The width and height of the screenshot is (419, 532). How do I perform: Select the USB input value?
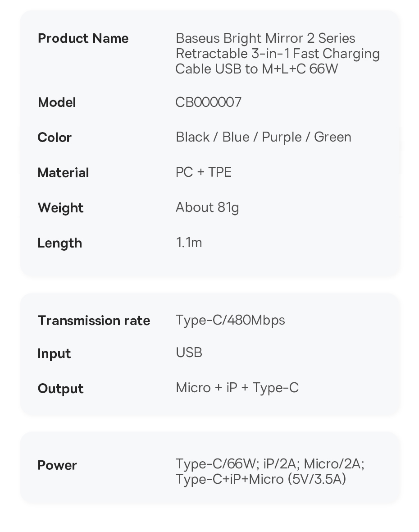pyautogui.click(x=189, y=353)
